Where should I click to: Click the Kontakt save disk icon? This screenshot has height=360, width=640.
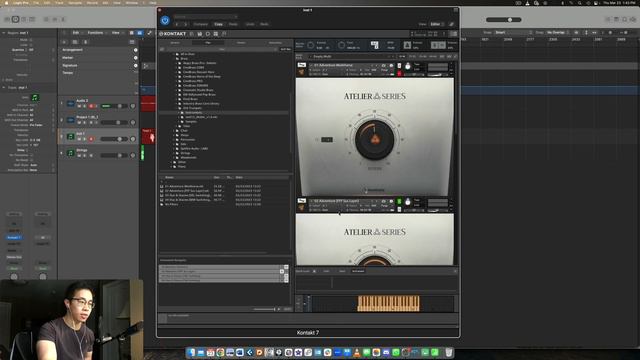pos(200,34)
